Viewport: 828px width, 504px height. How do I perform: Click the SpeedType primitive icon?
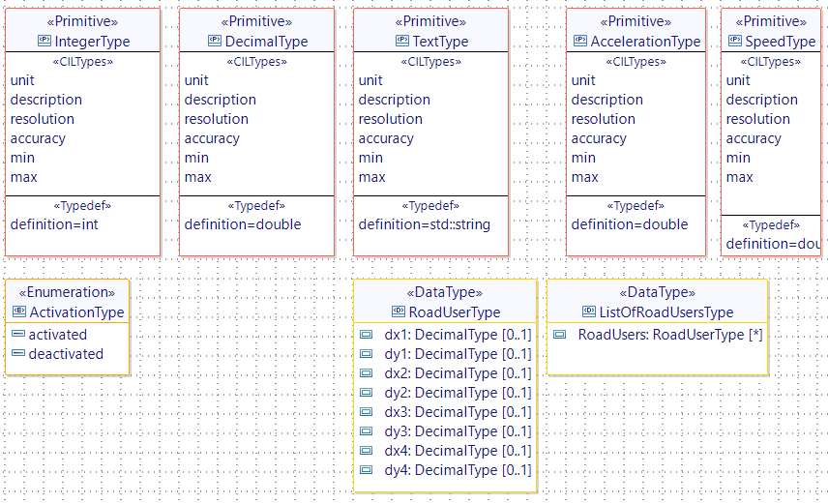pos(735,41)
